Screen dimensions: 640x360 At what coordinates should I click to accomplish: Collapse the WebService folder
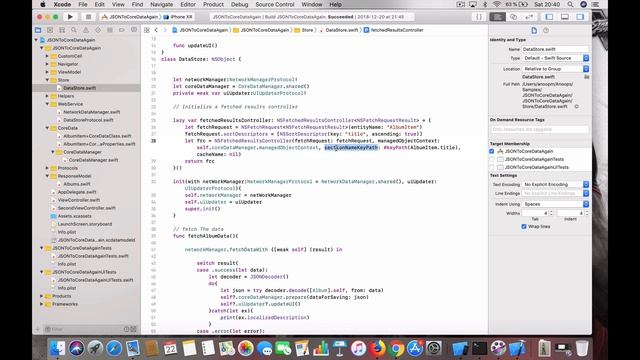(47, 104)
